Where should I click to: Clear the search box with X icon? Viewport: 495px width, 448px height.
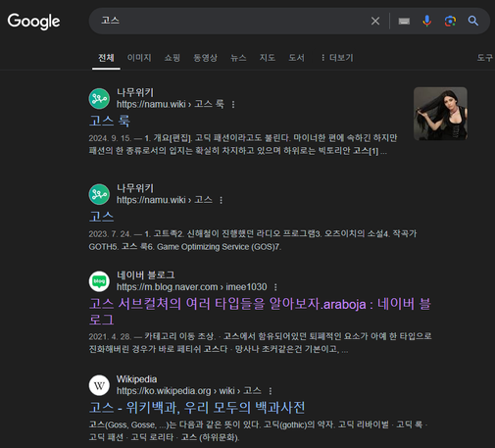click(x=375, y=22)
